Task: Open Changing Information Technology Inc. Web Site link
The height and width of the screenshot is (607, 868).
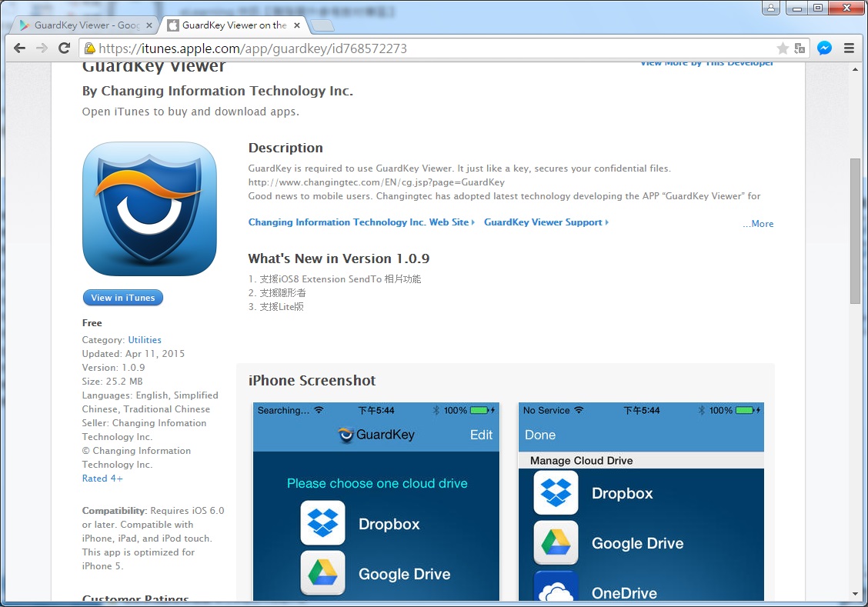Action: point(361,222)
